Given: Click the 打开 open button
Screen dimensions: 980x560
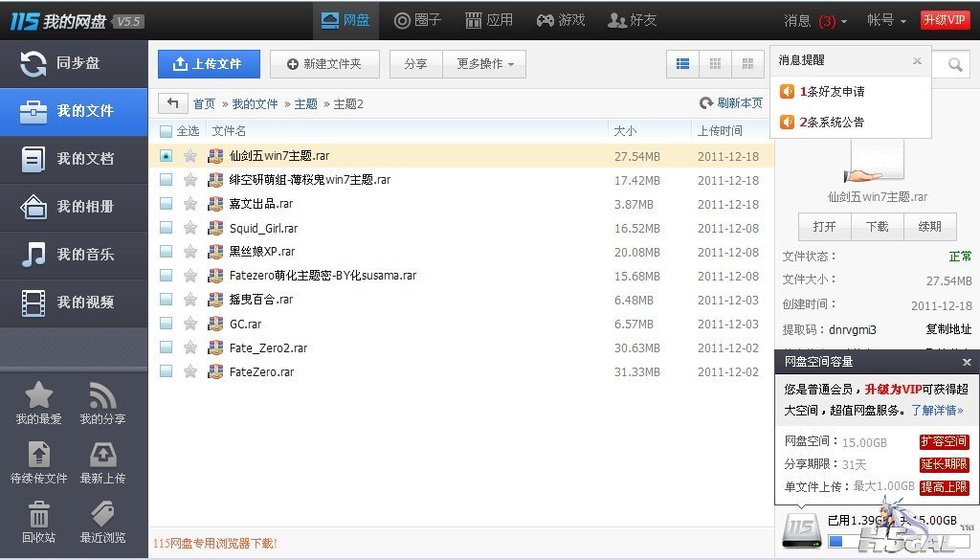Looking at the screenshot, I should tap(824, 227).
